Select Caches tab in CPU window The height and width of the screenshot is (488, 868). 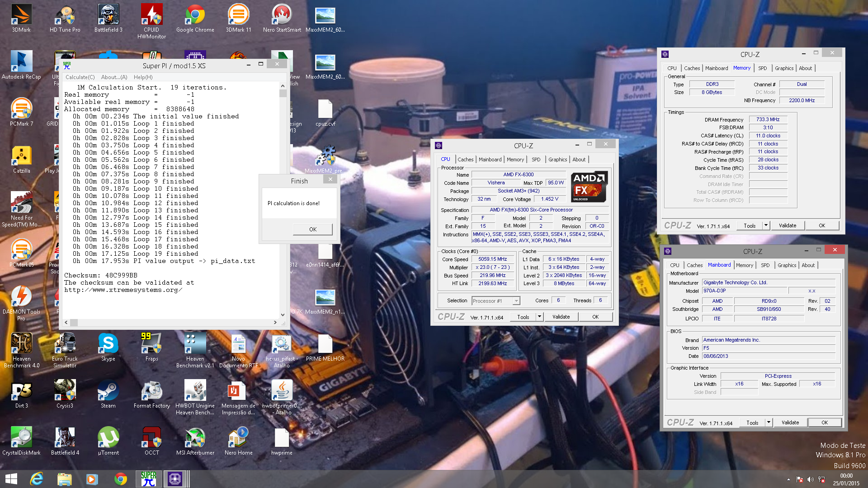tap(465, 160)
